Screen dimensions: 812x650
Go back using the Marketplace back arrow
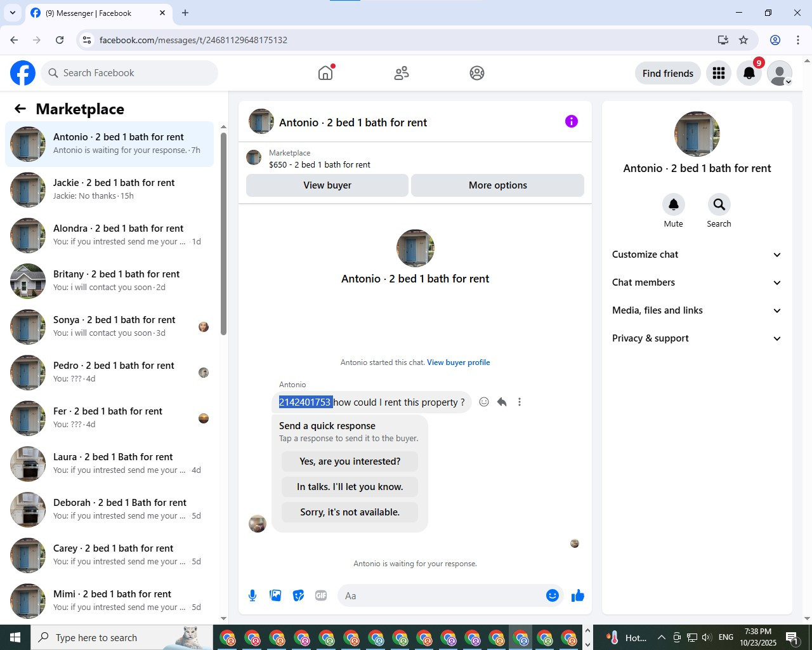point(20,109)
